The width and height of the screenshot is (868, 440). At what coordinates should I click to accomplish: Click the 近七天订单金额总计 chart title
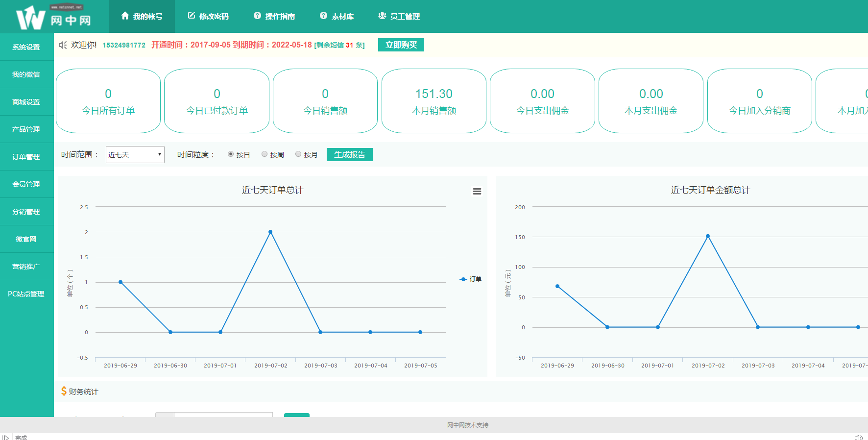point(710,190)
